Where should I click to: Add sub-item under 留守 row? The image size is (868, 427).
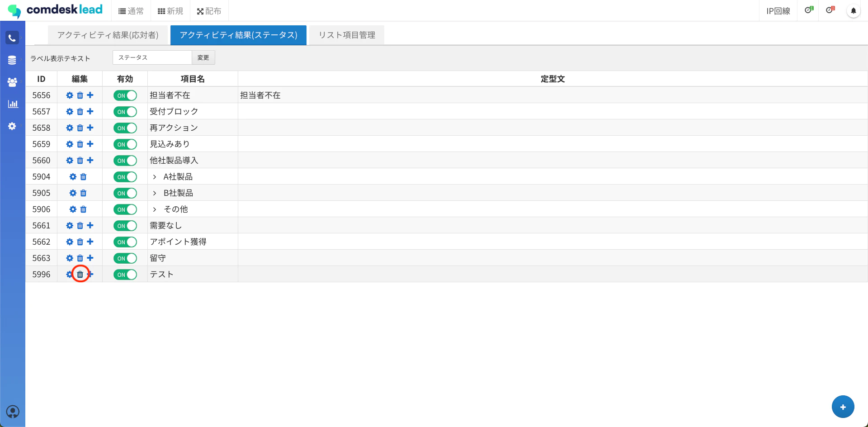pyautogui.click(x=90, y=258)
